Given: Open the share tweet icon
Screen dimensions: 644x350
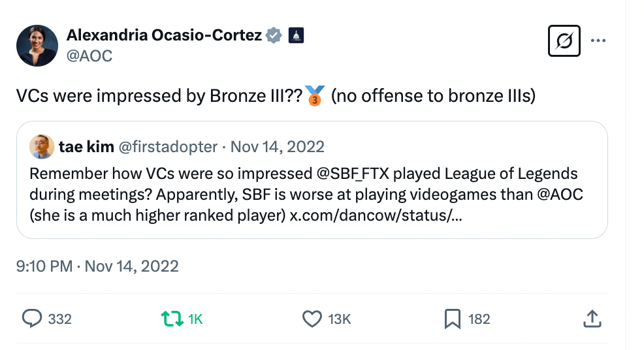Looking at the screenshot, I should (591, 319).
